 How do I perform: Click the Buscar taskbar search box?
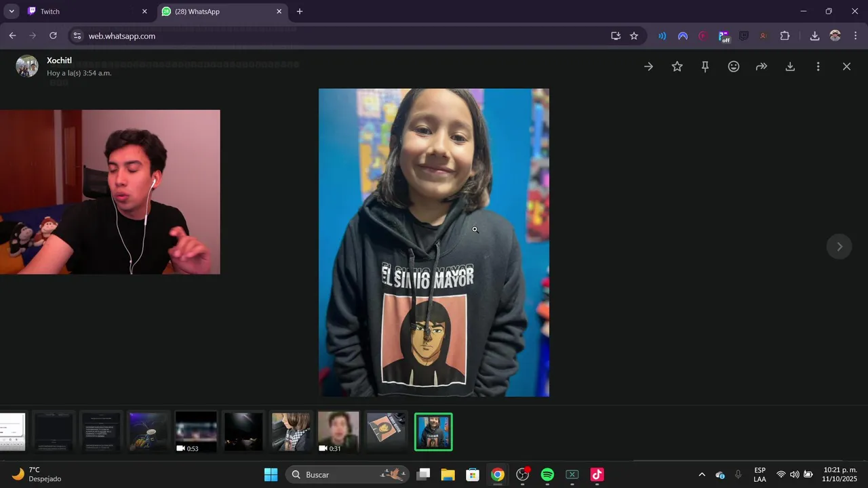pyautogui.click(x=347, y=474)
